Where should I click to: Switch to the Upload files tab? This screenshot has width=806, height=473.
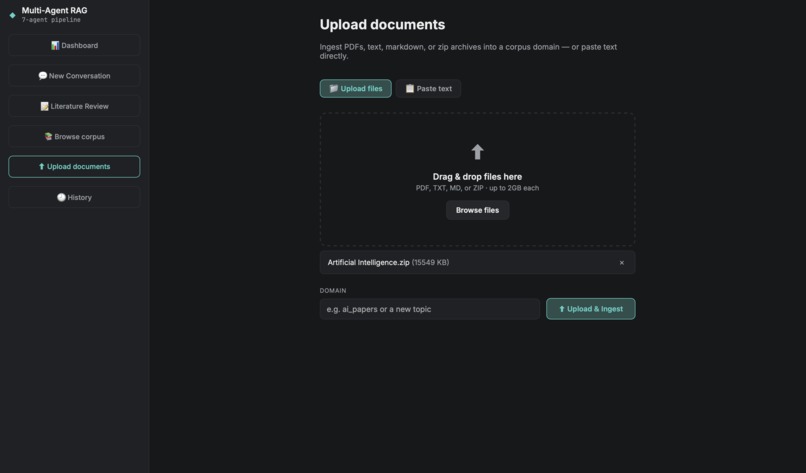pyautogui.click(x=355, y=88)
